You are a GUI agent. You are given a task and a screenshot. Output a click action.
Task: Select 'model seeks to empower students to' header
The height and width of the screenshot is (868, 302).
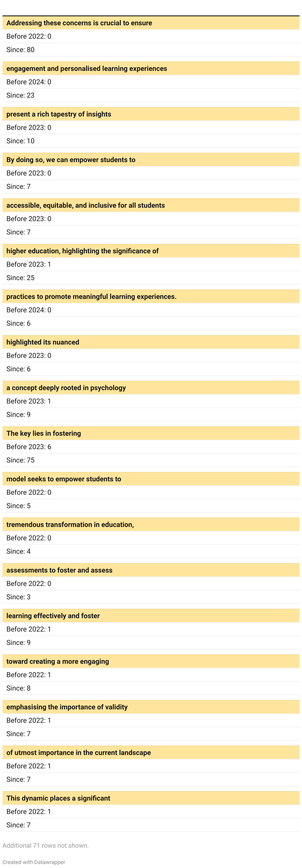[151, 479]
